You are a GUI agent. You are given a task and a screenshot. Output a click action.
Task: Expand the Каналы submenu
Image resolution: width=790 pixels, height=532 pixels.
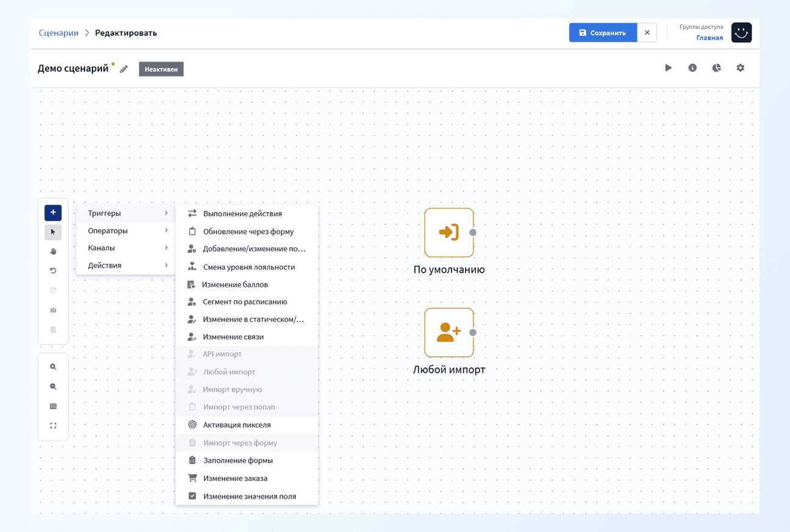(x=126, y=248)
